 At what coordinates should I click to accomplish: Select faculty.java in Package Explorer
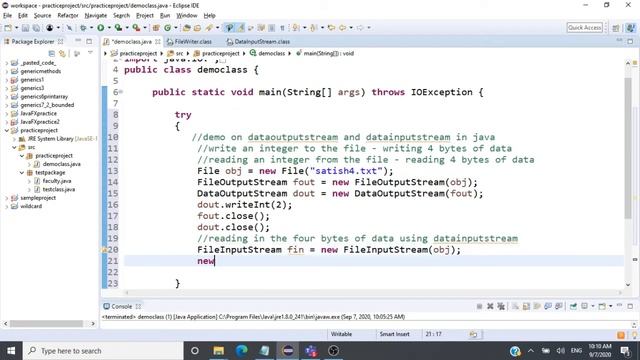[x=57, y=181]
